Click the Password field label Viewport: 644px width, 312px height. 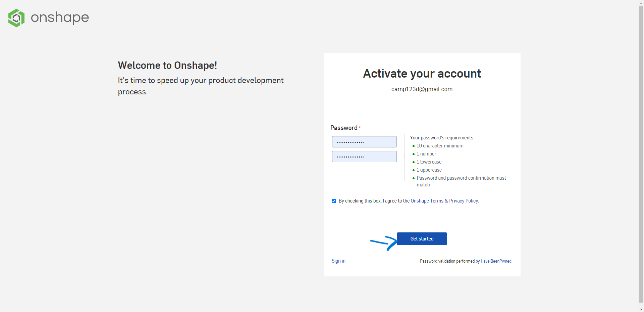point(344,128)
